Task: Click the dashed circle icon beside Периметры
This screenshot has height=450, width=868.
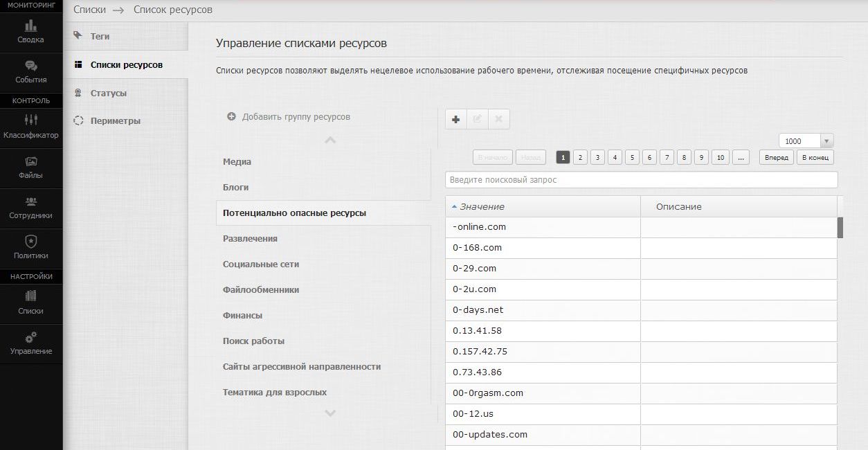Action: [78, 120]
